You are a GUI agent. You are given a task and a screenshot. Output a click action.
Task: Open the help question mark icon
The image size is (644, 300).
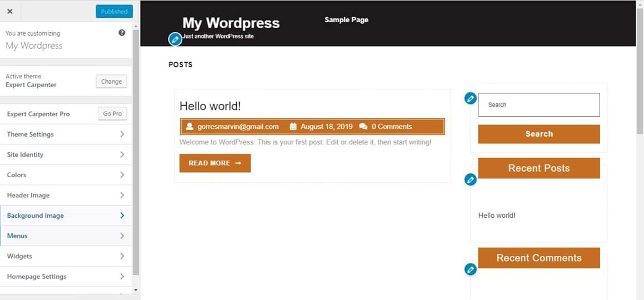tap(122, 33)
